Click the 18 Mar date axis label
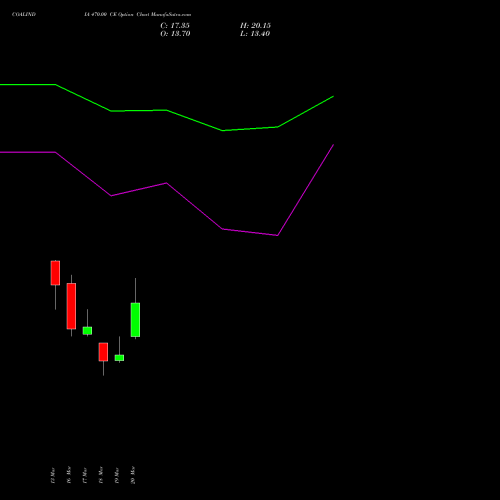Viewport: 500px width, 500px height. click(x=101, y=475)
